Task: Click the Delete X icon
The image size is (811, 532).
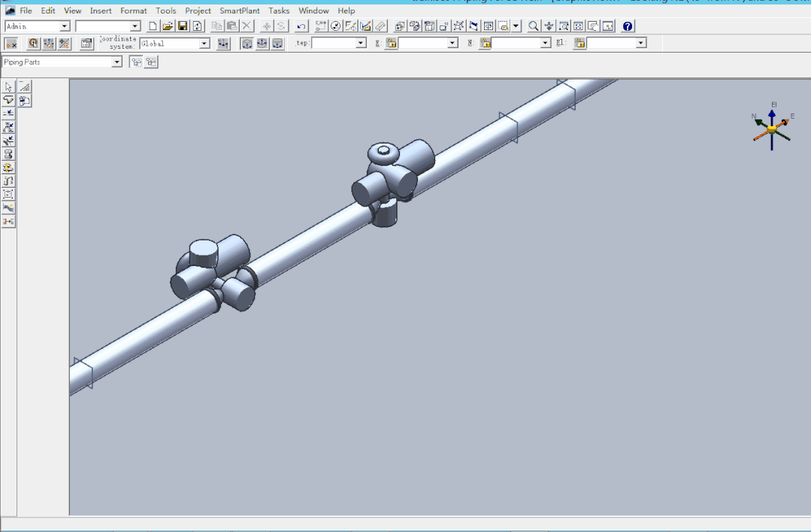Action: click(x=247, y=26)
